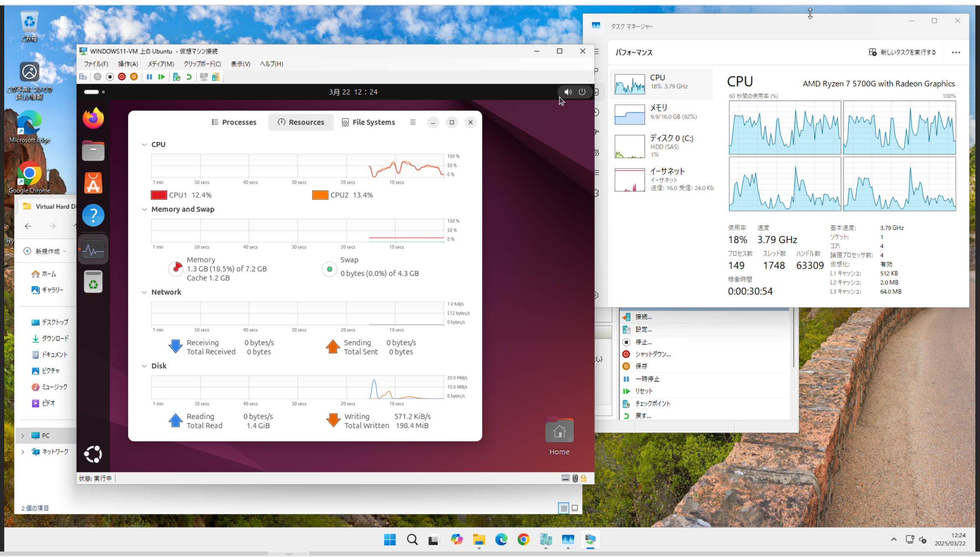
Task: Select the メモリ performance thumbnail
Action: click(629, 114)
